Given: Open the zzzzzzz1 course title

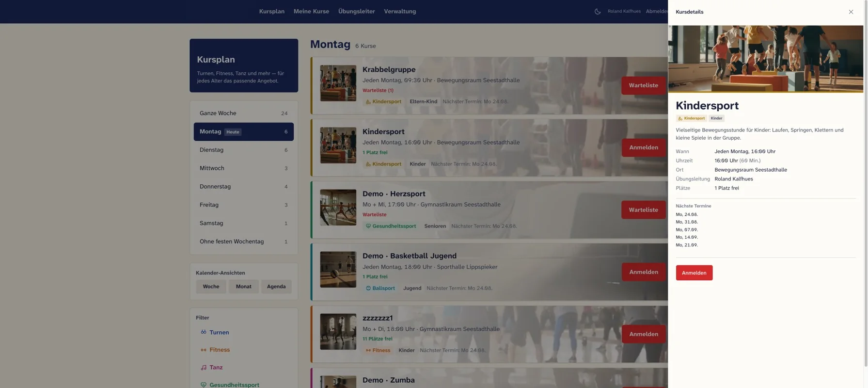Looking at the screenshot, I should coord(378,318).
